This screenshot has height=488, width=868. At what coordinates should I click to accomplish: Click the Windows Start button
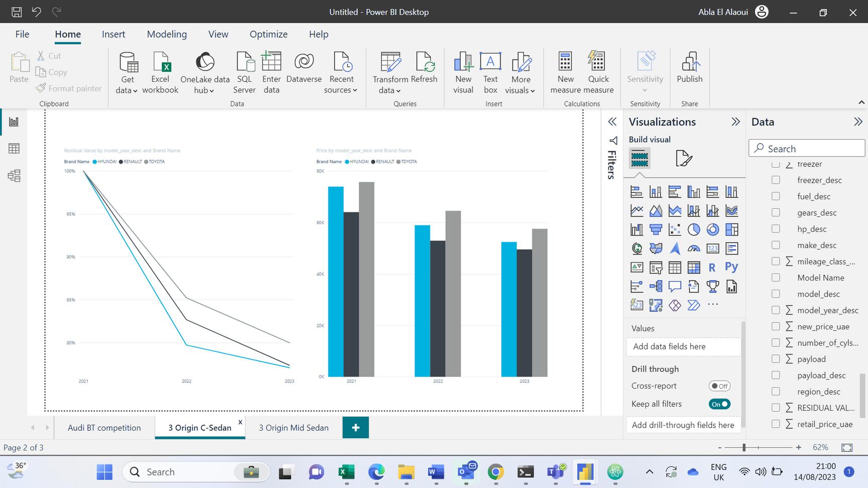coord(104,472)
